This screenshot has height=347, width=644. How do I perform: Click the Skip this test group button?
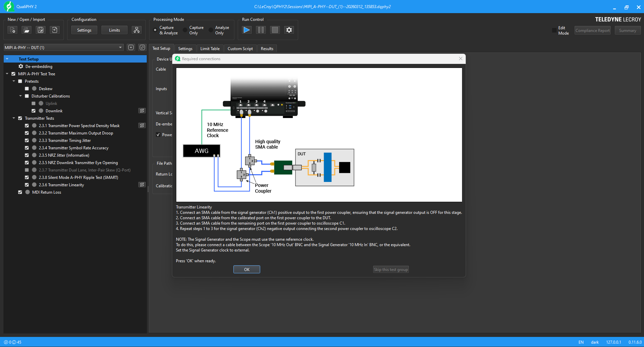391,270
